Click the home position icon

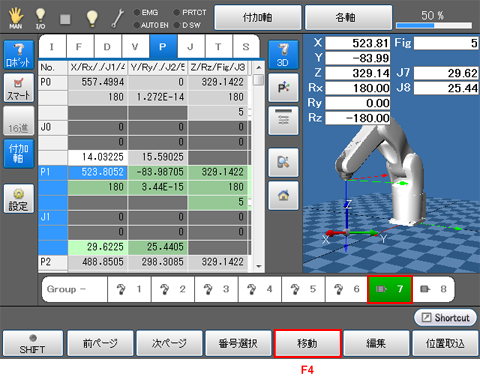[x=283, y=195]
